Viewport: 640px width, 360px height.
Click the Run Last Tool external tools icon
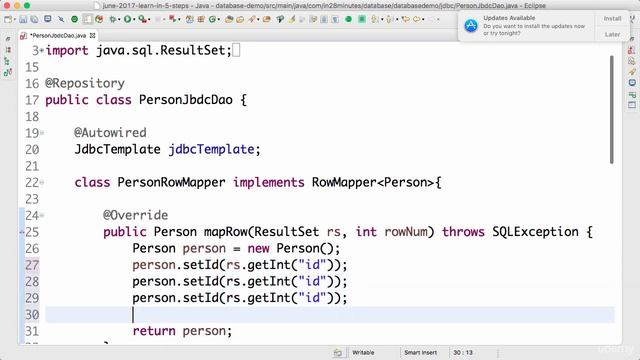coord(142,19)
